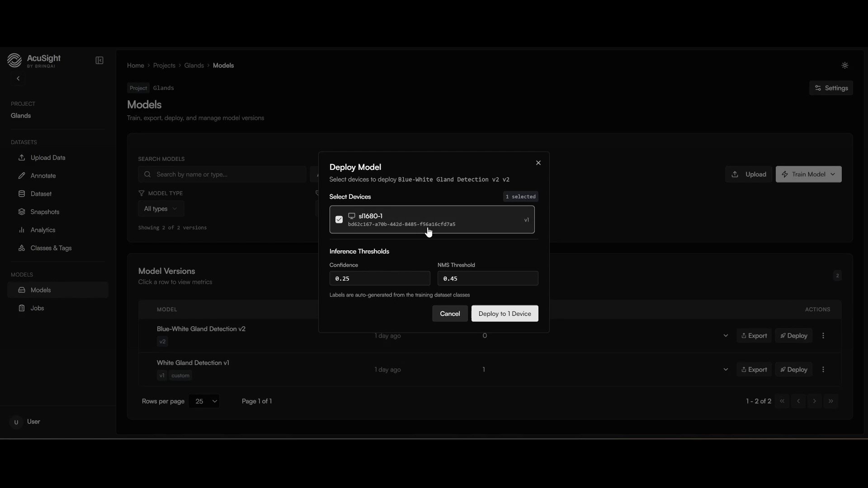Deploy Blue-White Gland Detection v2 from row
The height and width of the screenshot is (488, 868).
pos(793,336)
